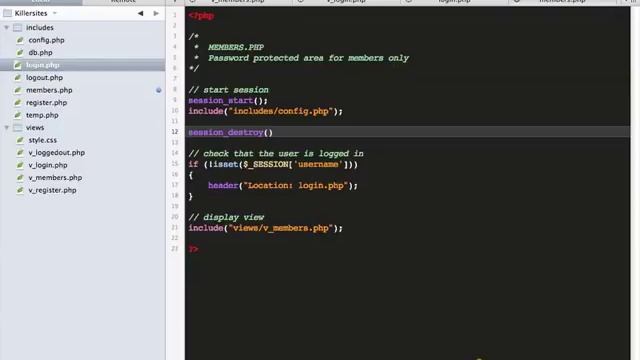The image size is (640, 360).
Task: Click the style.css file icon
Action: click(20, 140)
